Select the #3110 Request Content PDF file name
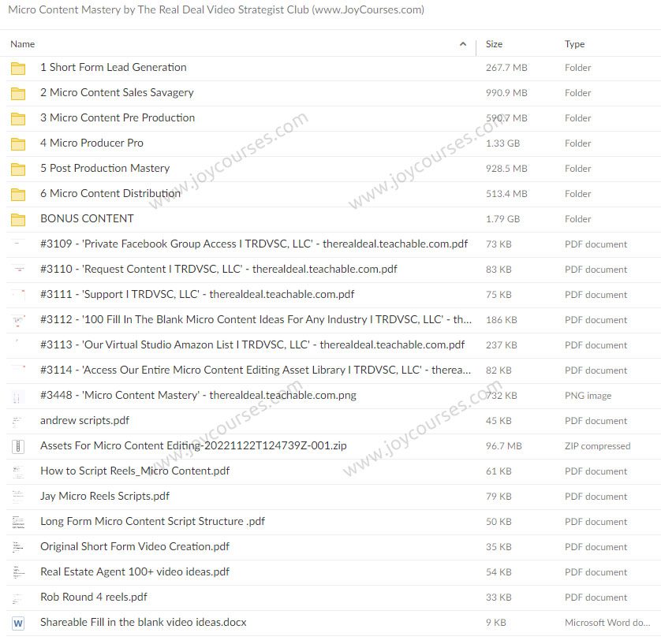Image resolution: width=661 pixels, height=644 pixels. coord(218,269)
